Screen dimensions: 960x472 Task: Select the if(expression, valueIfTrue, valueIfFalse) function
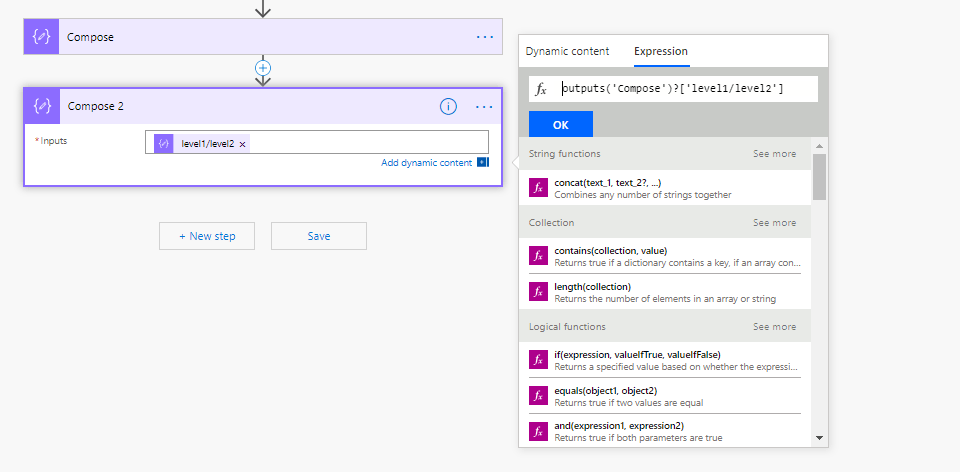[665, 360]
